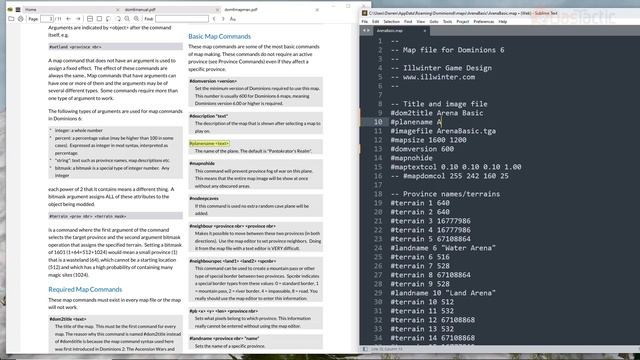Open the Edit menu in Sublime Text
Image resolution: width=640 pixels, height=360 pixels.
(376, 22)
